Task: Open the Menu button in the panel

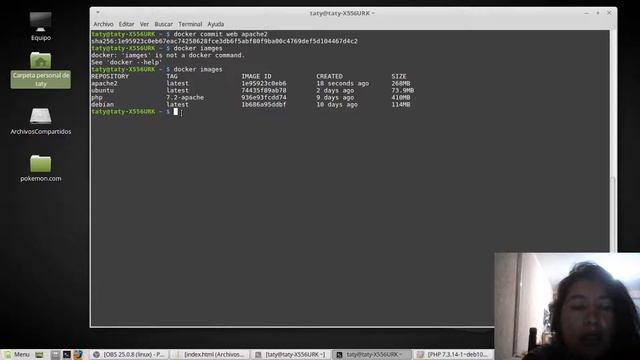Action: 16,355
